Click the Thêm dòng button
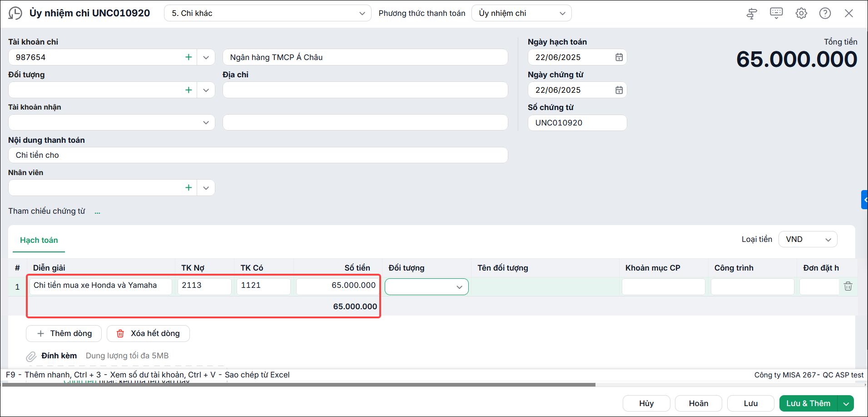 pos(64,333)
